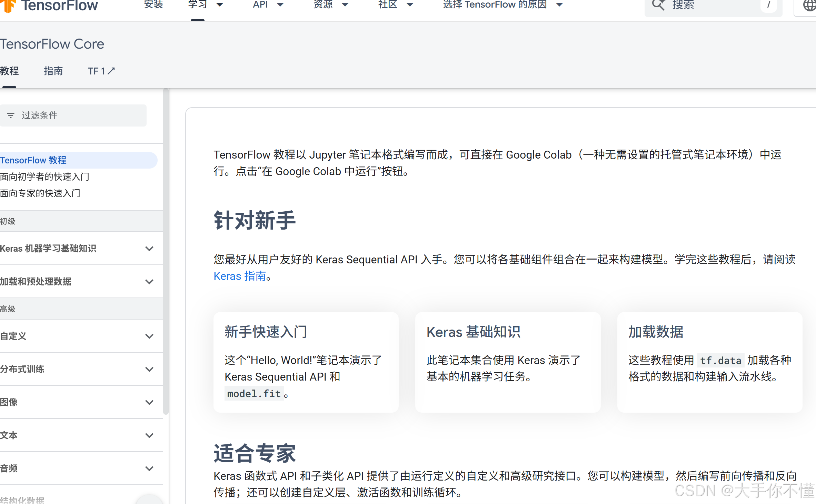Click the tf.data code text

coord(720,361)
